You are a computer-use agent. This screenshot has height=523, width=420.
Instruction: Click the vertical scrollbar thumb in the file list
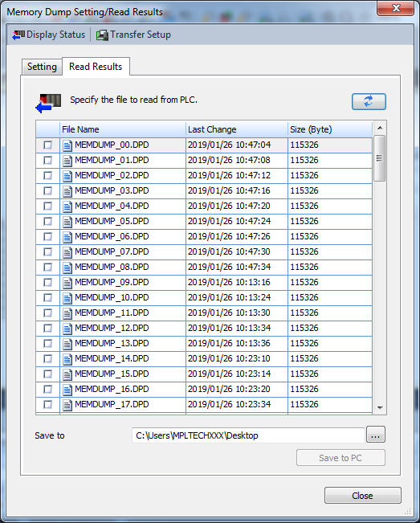coord(379,158)
